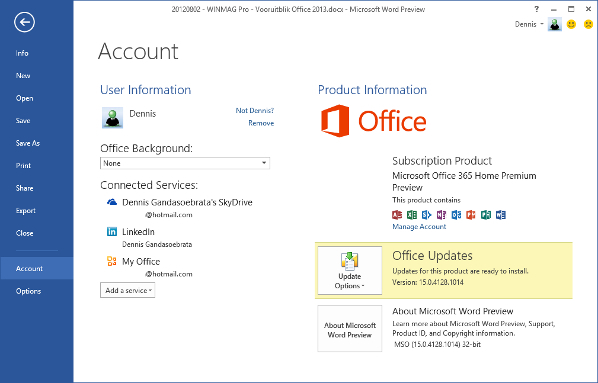
Task: Click Dennis Gandasoebrata's SkyDrive entry
Action: [x=187, y=202]
